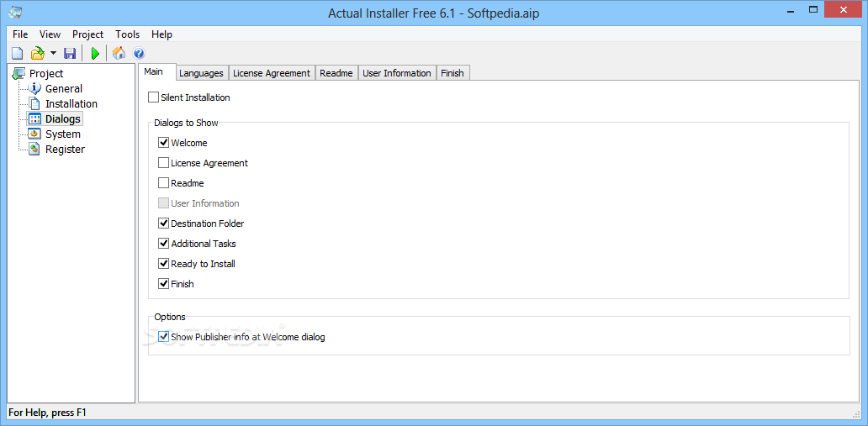The width and height of the screenshot is (868, 426).
Task: Switch to the Finish tab
Action: [x=453, y=73]
